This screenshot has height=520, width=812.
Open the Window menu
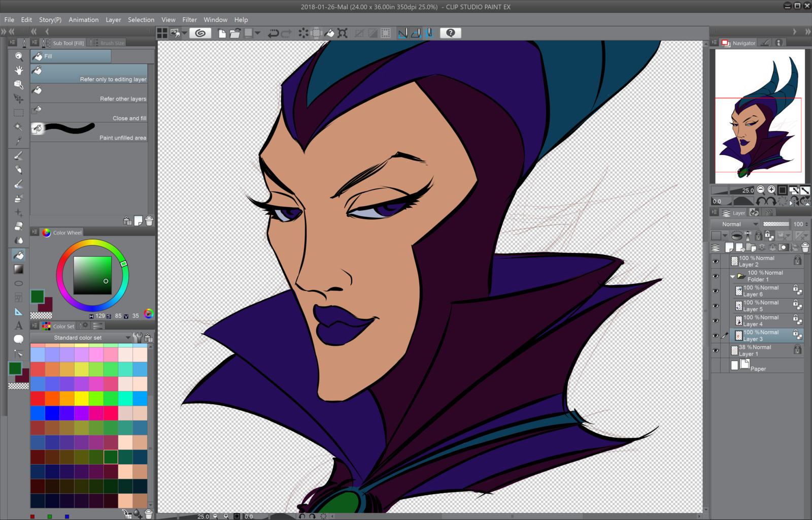point(215,20)
